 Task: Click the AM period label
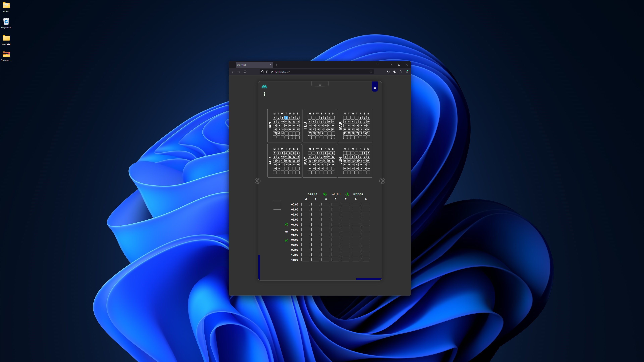click(x=286, y=232)
